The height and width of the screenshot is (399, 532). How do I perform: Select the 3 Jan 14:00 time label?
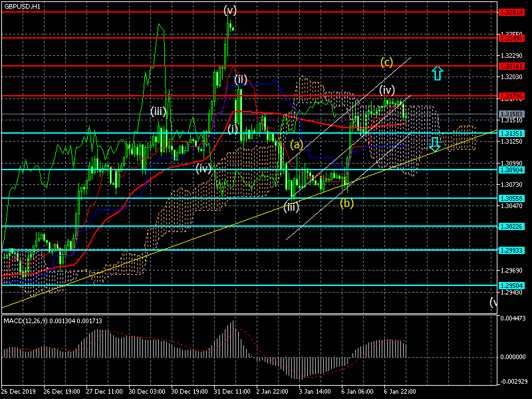(315, 391)
